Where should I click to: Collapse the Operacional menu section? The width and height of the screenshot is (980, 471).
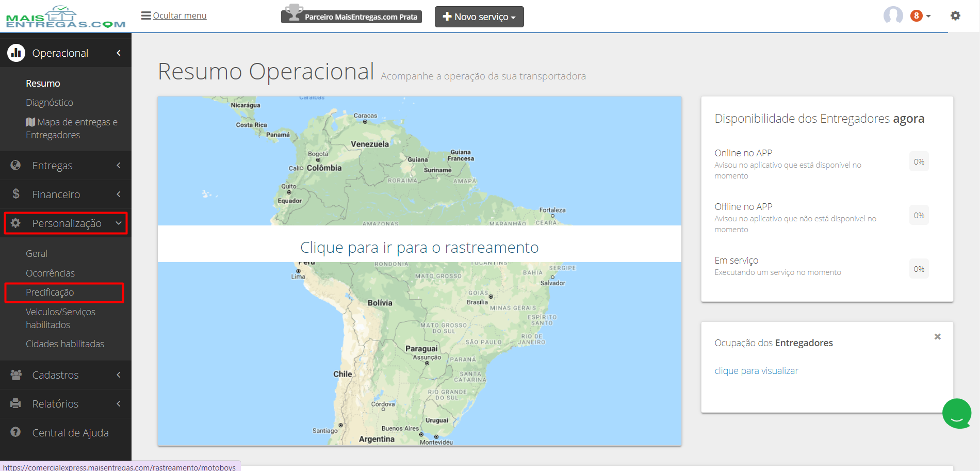point(66,53)
